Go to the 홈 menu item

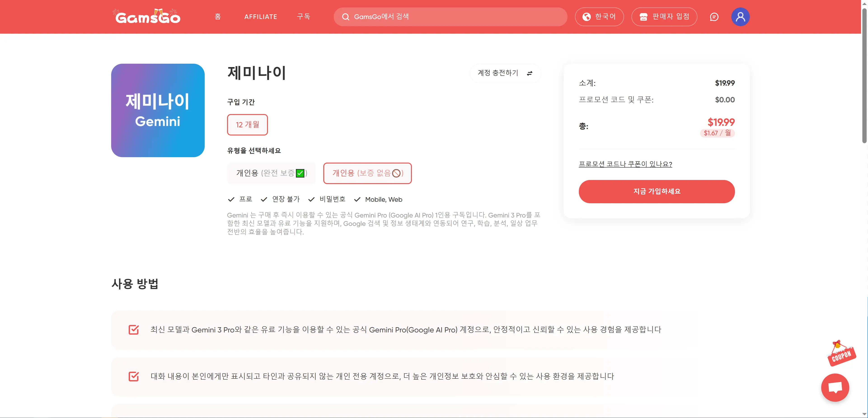218,17
